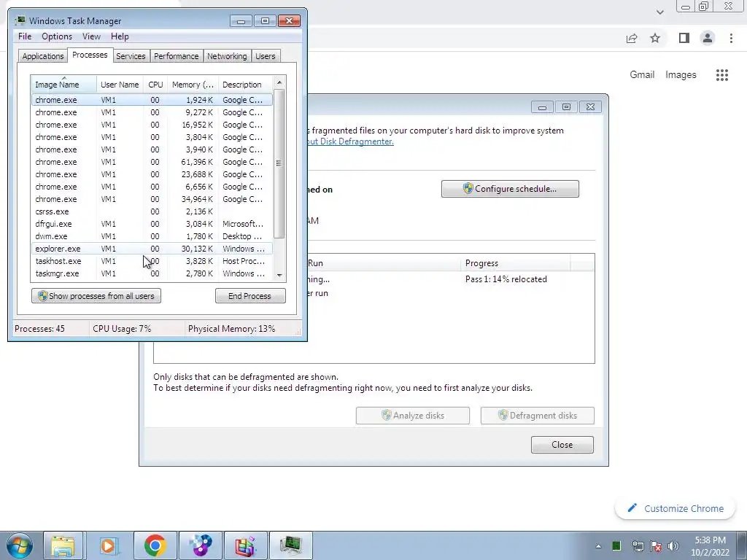Switch to Users tab

click(x=266, y=56)
